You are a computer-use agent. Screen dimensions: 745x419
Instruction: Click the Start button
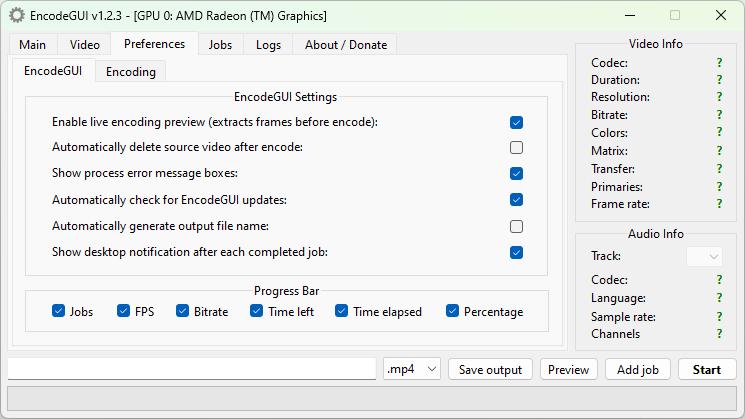pyautogui.click(x=707, y=370)
